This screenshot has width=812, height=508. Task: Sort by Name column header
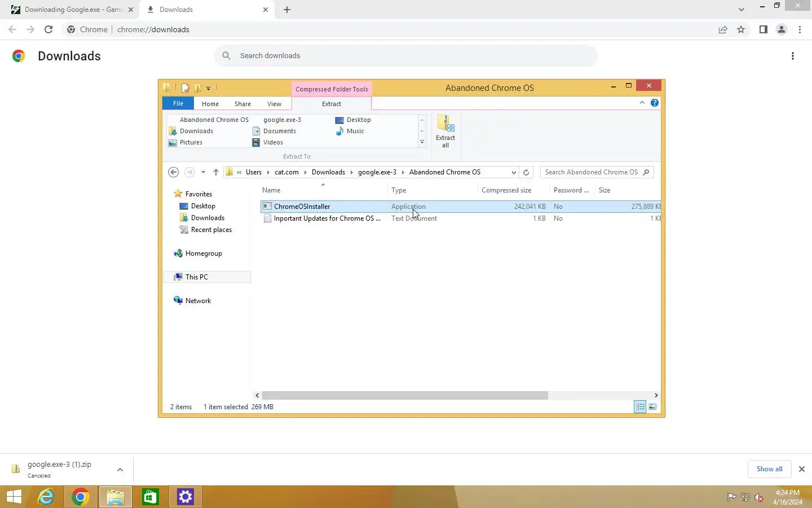point(323,190)
